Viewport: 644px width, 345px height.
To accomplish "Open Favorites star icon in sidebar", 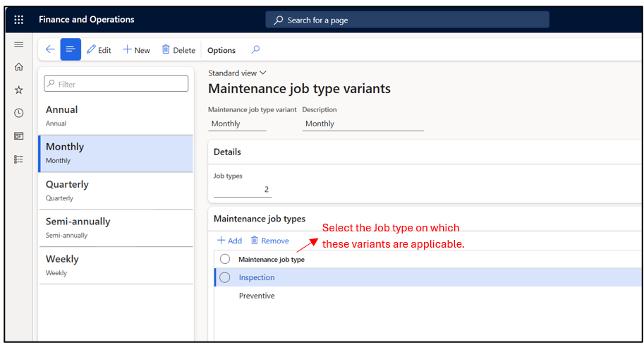I will coord(18,90).
